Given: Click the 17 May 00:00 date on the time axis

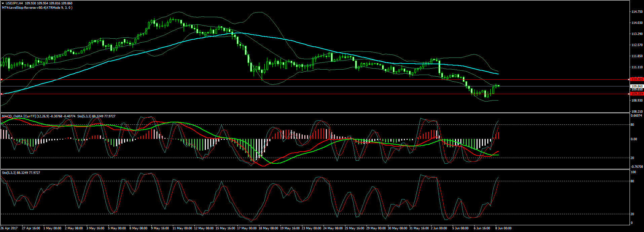Looking at the screenshot, I should [247, 228].
